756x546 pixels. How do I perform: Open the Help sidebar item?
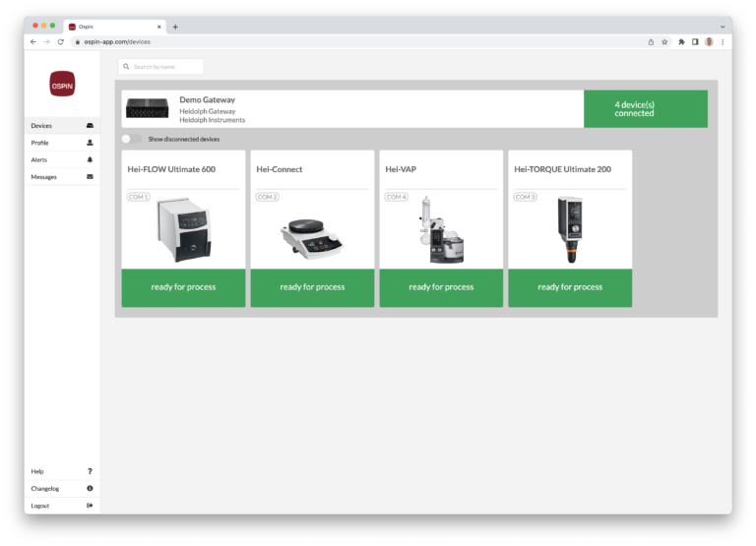(x=62, y=471)
